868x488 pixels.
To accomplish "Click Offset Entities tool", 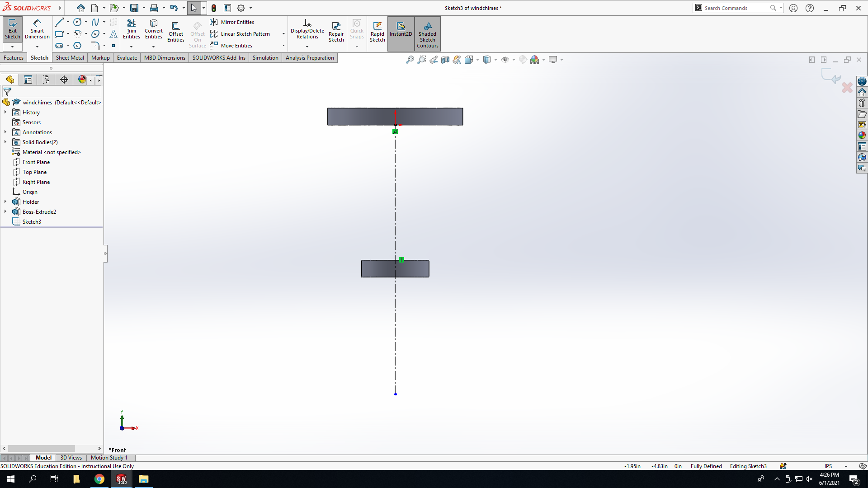I will [x=176, y=32].
